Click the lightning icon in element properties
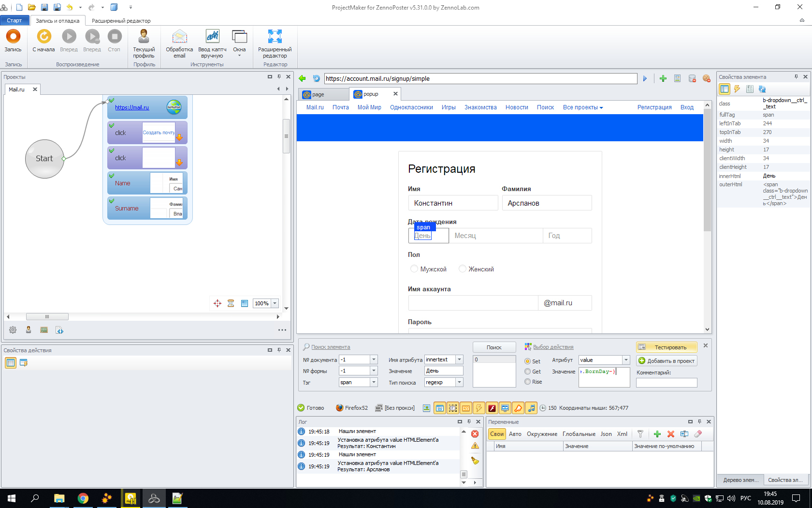Screen dimensions: 812x508 [737, 89]
